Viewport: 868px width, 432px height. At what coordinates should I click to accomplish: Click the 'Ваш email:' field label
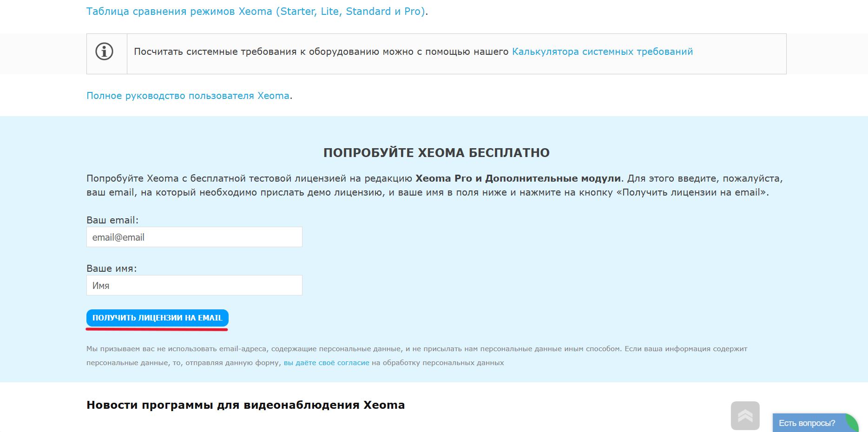[x=112, y=220]
